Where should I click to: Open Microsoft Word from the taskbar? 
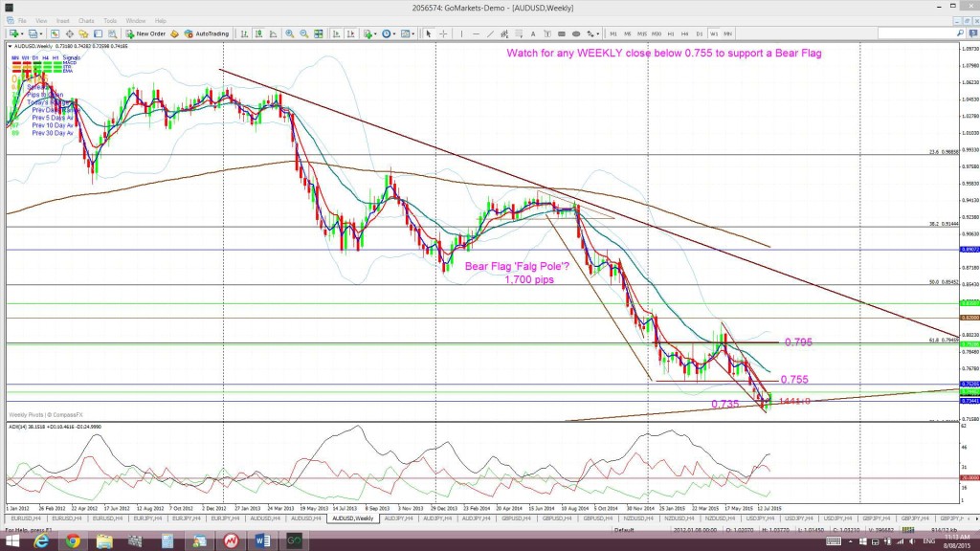[262, 541]
